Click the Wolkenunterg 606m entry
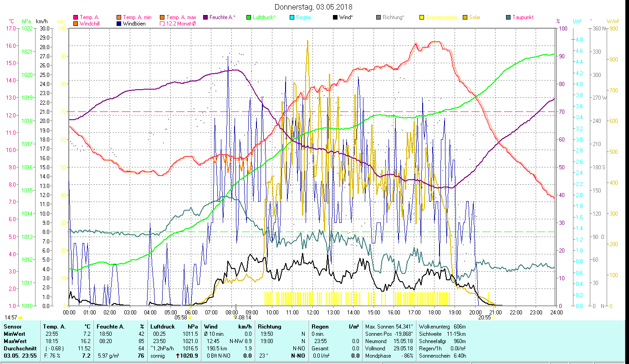The width and height of the screenshot is (629, 364). tap(442, 327)
